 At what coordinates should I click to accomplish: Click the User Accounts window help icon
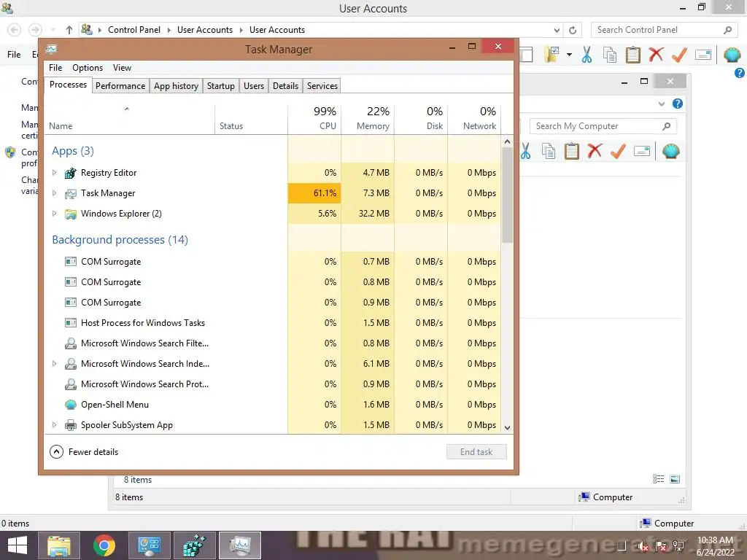pos(740,73)
